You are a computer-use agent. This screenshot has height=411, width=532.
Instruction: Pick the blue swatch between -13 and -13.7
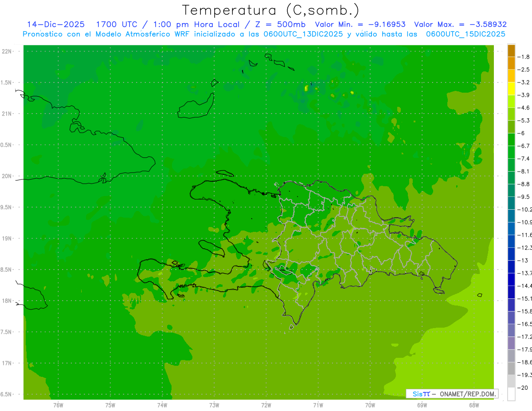pyautogui.click(x=511, y=267)
